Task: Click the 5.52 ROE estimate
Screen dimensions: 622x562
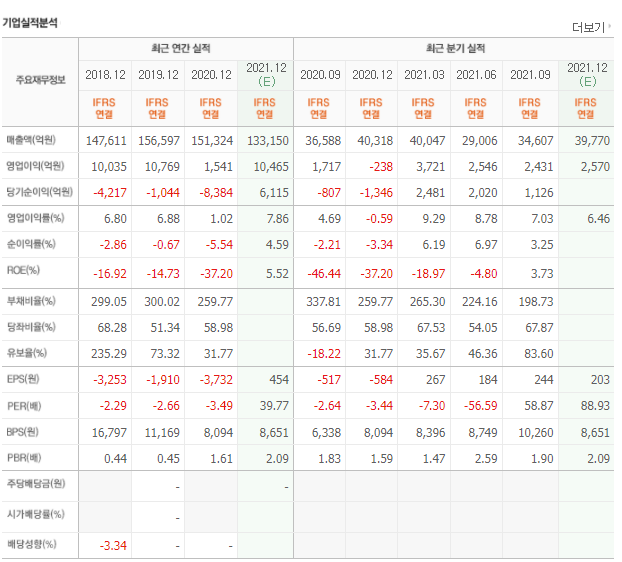Action: pyautogui.click(x=277, y=274)
